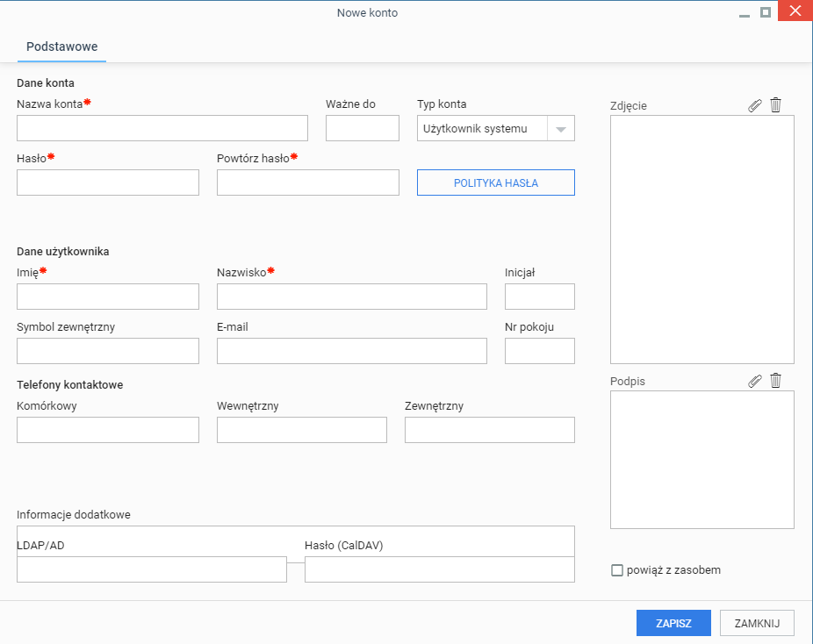Click the Podpis signature preview area
Screen dimensions: 813x644
point(702,460)
